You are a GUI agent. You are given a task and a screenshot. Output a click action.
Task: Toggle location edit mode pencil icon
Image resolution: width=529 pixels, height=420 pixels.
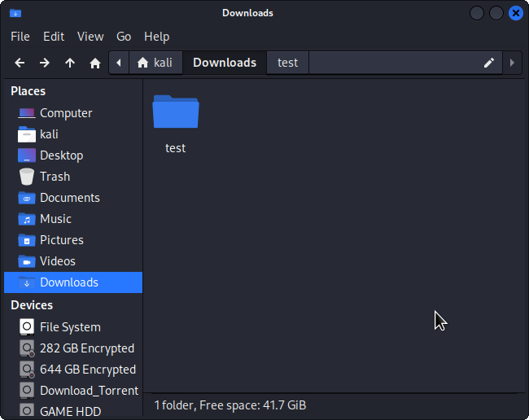(489, 63)
